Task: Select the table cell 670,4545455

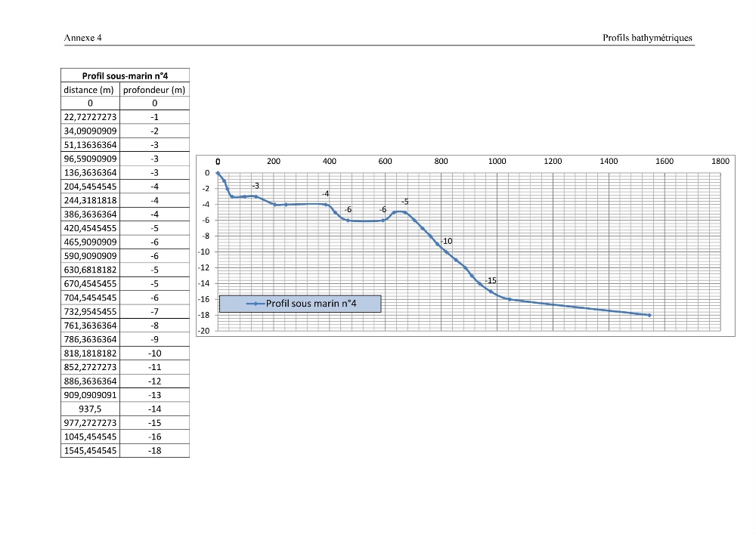Action: [90, 283]
